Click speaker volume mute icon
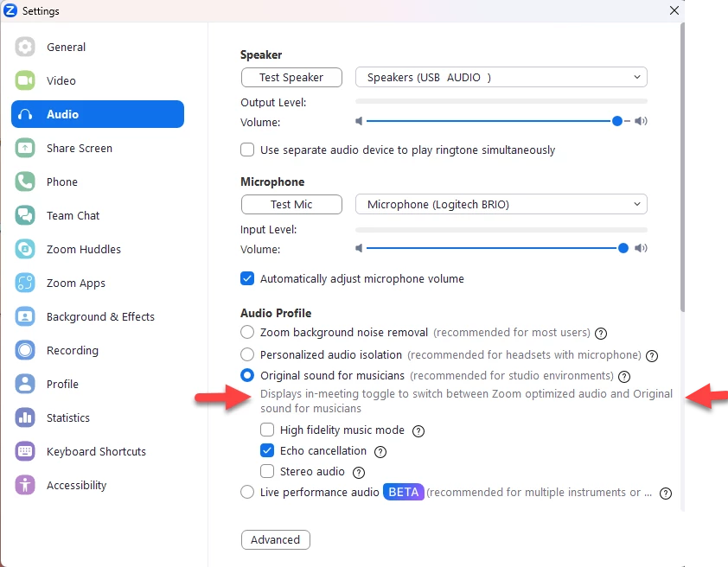 click(x=359, y=121)
